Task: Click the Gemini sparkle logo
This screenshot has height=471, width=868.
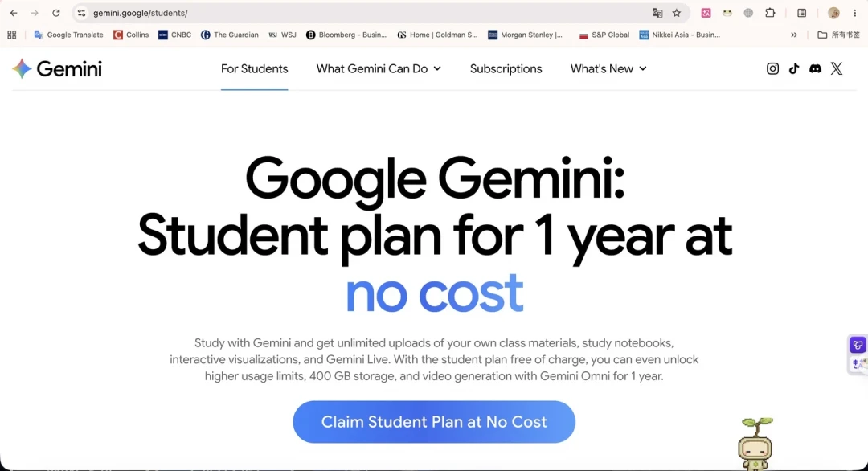Action: coord(22,68)
